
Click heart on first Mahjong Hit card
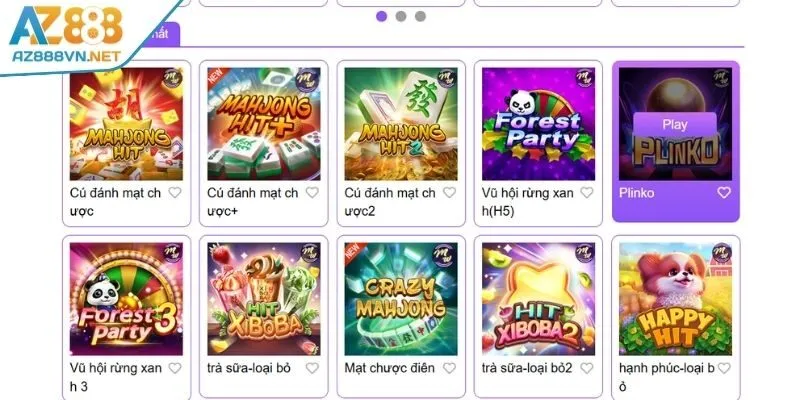(x=175, y=193)
